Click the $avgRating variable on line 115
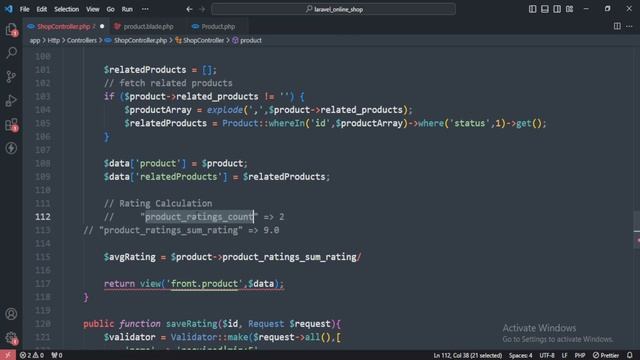 click(x=129, y=257)
